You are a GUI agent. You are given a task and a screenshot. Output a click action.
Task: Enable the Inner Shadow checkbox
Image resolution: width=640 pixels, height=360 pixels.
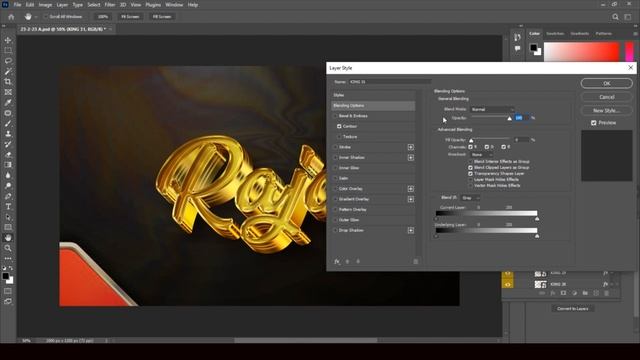pyautogui.click(x=336, y=158)
